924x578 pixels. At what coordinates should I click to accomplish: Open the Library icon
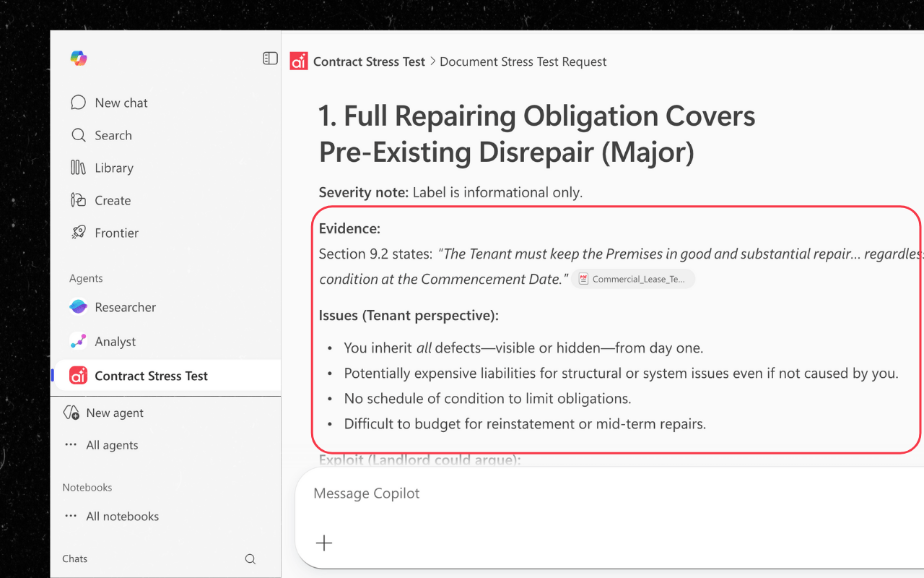pos(78,168)
